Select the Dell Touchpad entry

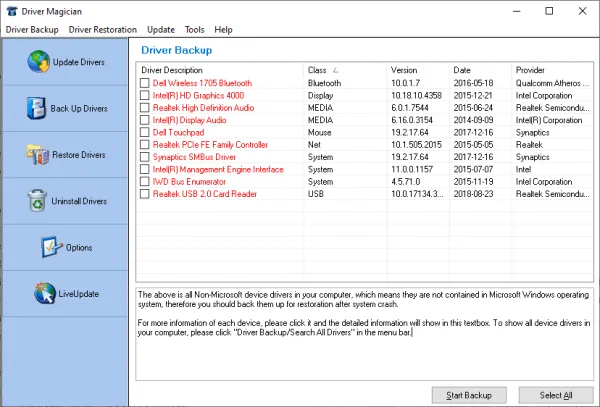pyautogui.click(x=178, y=132)
